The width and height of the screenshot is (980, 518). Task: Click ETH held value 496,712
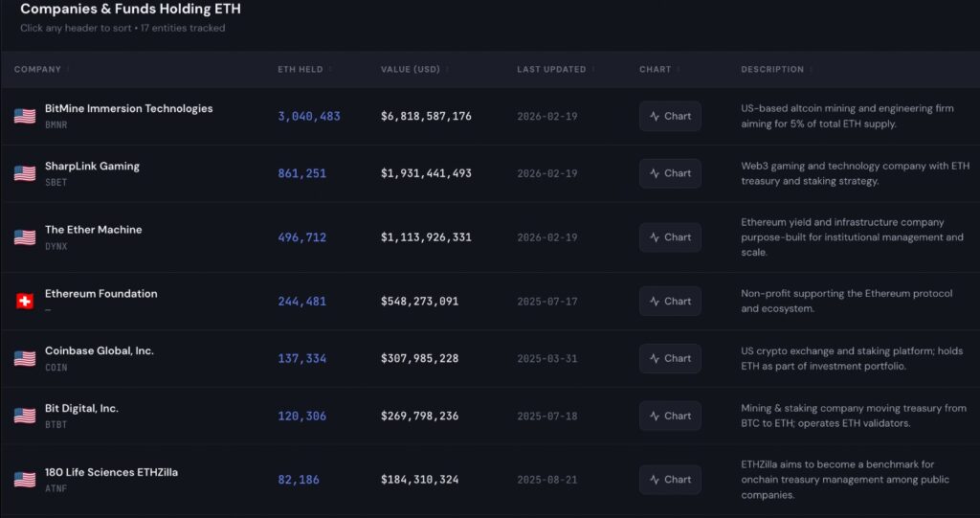(x=301, y=237)
